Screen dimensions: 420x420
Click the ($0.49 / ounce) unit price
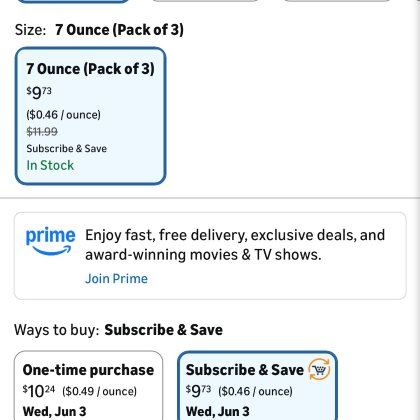coord(99,391)
